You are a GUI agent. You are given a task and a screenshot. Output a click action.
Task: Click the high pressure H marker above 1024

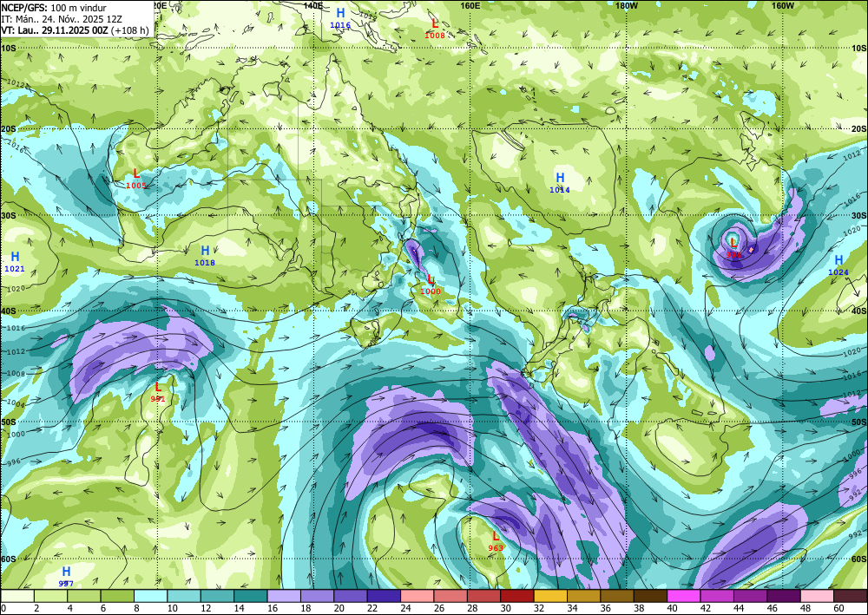(838, 260)
